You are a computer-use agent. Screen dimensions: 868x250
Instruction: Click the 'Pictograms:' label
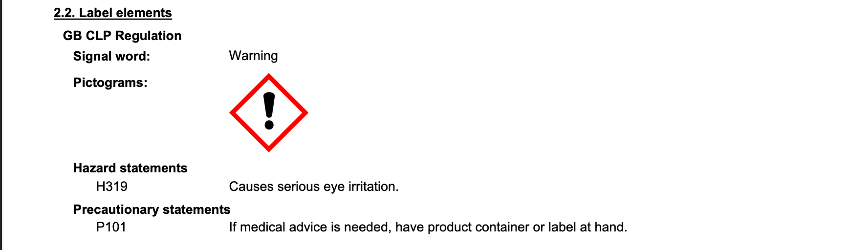tap(110, 83)
